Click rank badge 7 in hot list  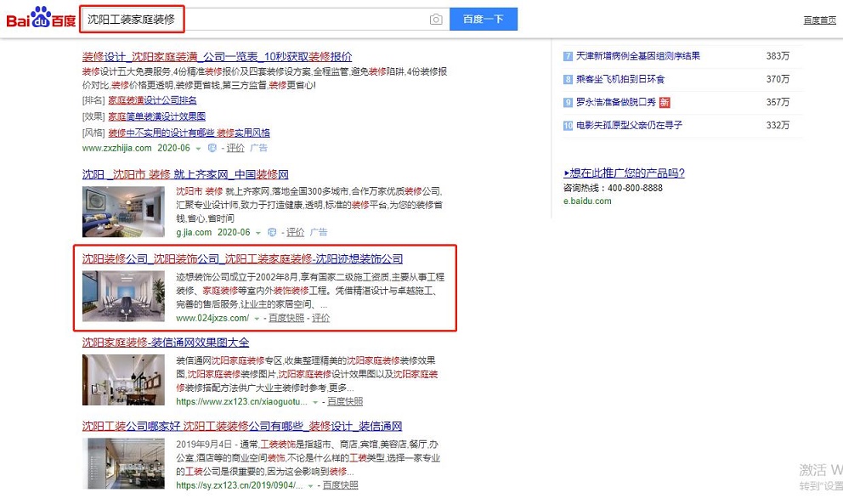[x=568, y=56]
